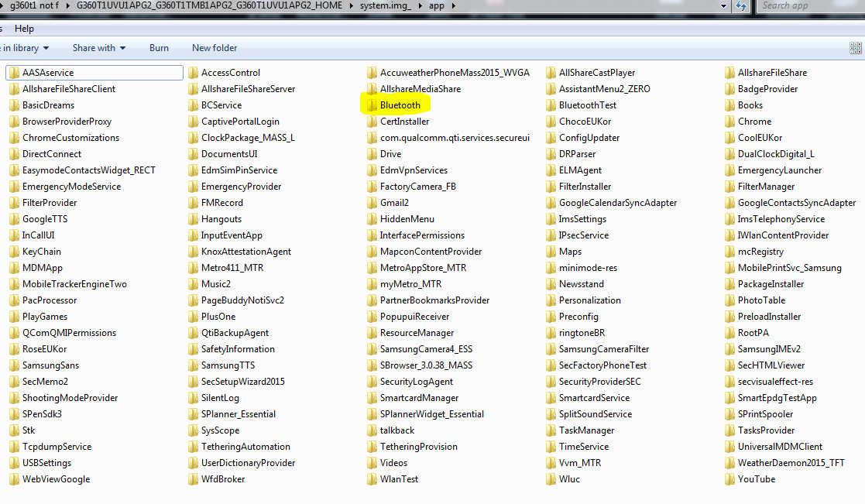Click the PlayGames folder icon
Image resolution: width=865 pixels, height=504 pixels.
(14, 317)
